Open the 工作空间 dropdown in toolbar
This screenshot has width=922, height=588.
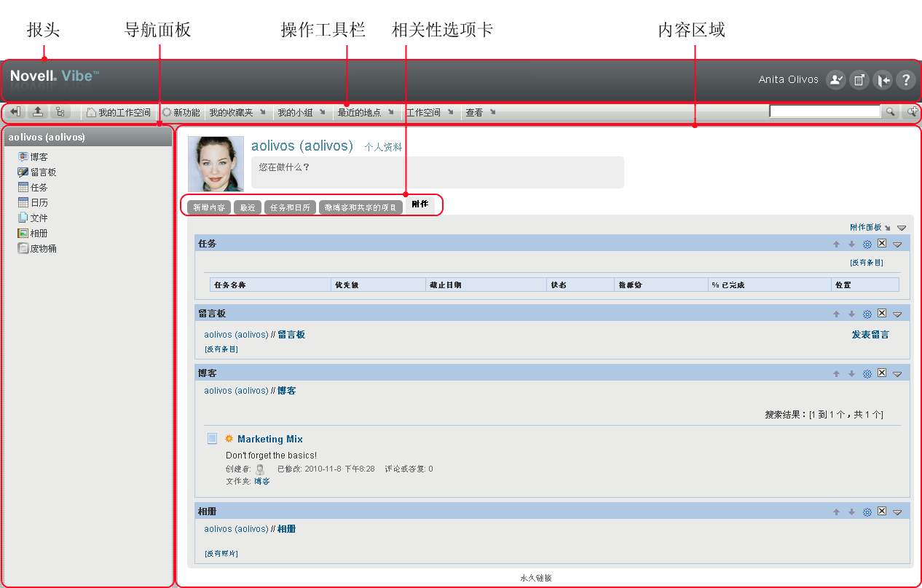(430, 113)
